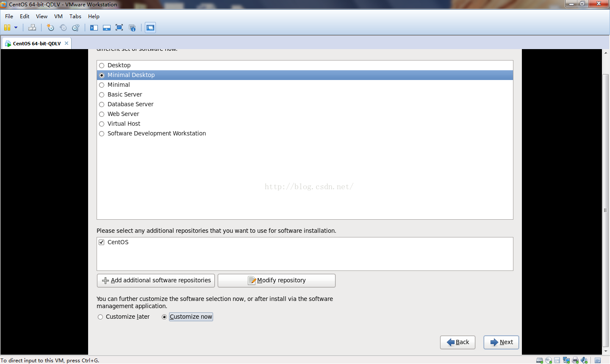
Task: Take a snapshot of the VM
Action: pyautogui.click(x=50, y=28)
